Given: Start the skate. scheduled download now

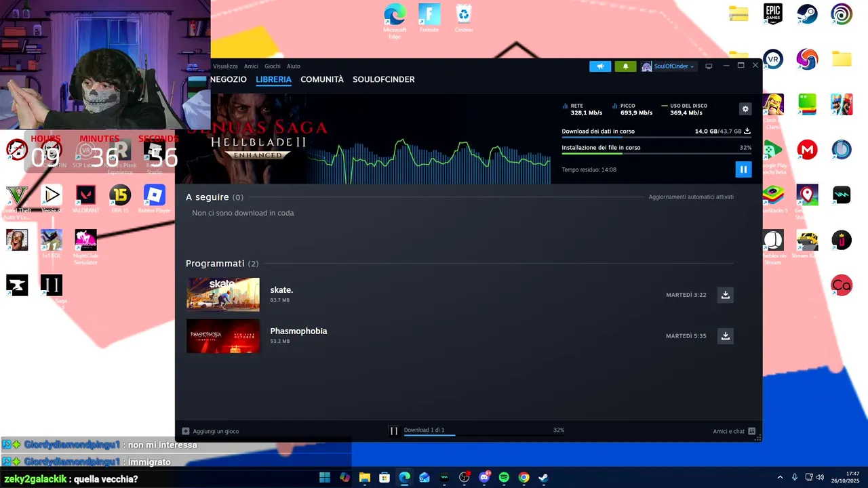Looking at the screenshot, I should [x=726, y=295].
